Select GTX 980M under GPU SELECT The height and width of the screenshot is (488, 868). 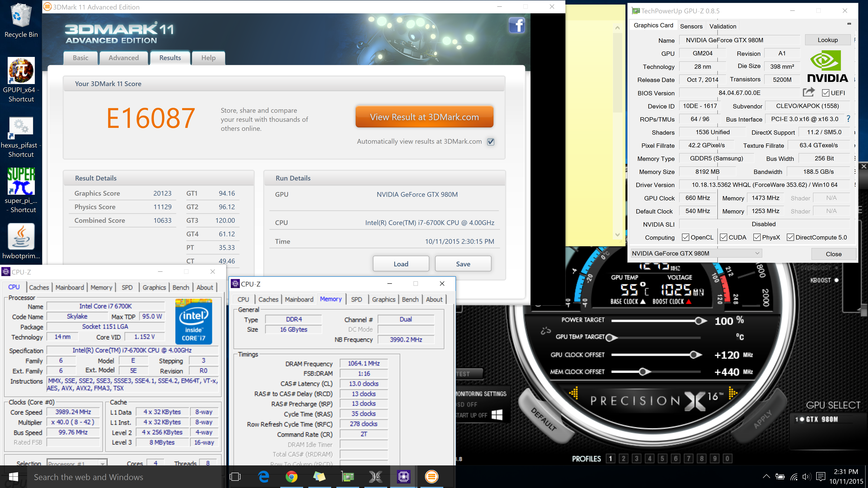pos(817,419)
